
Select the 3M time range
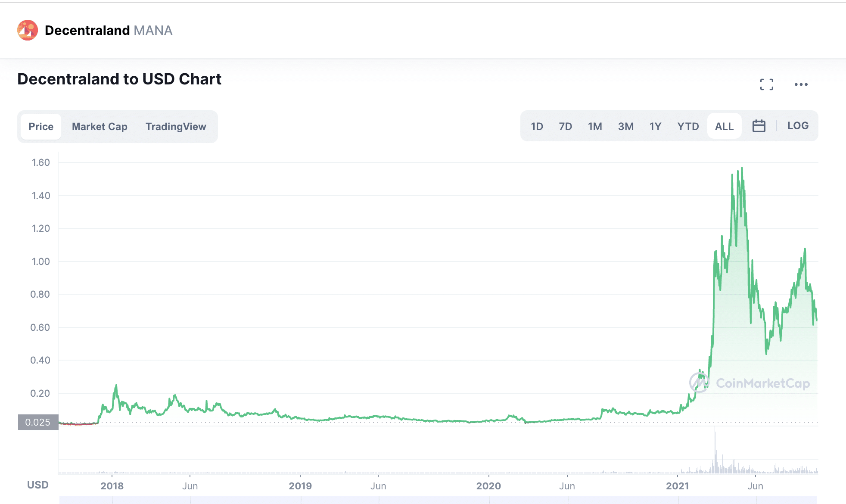point(626,126)
